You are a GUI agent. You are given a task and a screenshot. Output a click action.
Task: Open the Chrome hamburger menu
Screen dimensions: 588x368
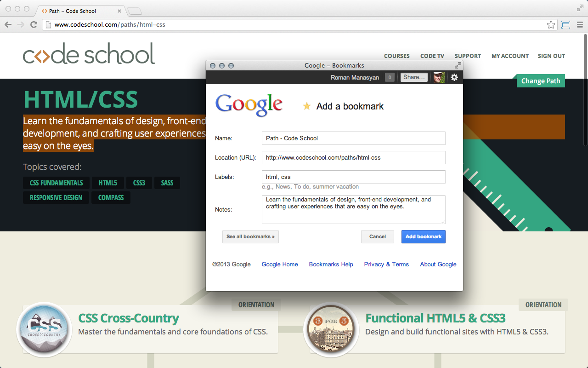579,25
